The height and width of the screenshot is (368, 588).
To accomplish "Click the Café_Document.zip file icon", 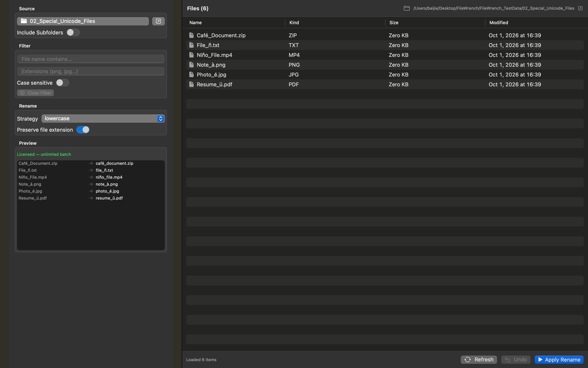I will coord(191,35).
